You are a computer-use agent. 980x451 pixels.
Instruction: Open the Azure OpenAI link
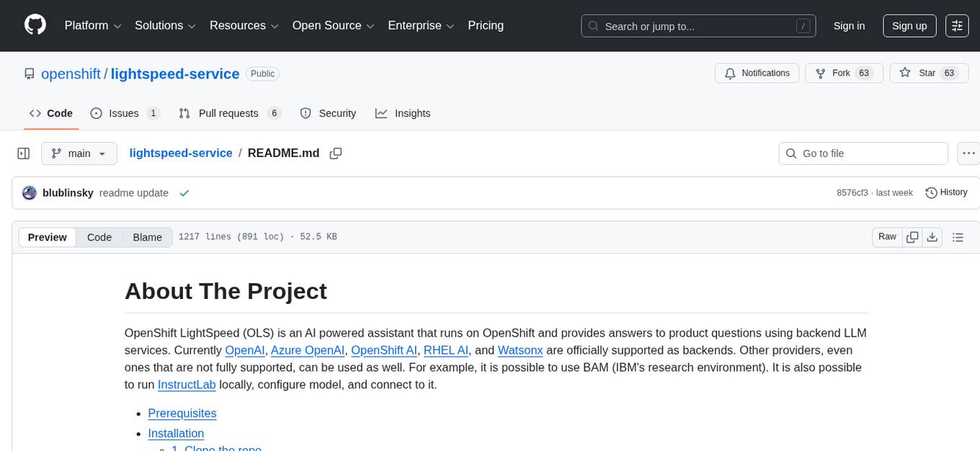tap(307, 350)
